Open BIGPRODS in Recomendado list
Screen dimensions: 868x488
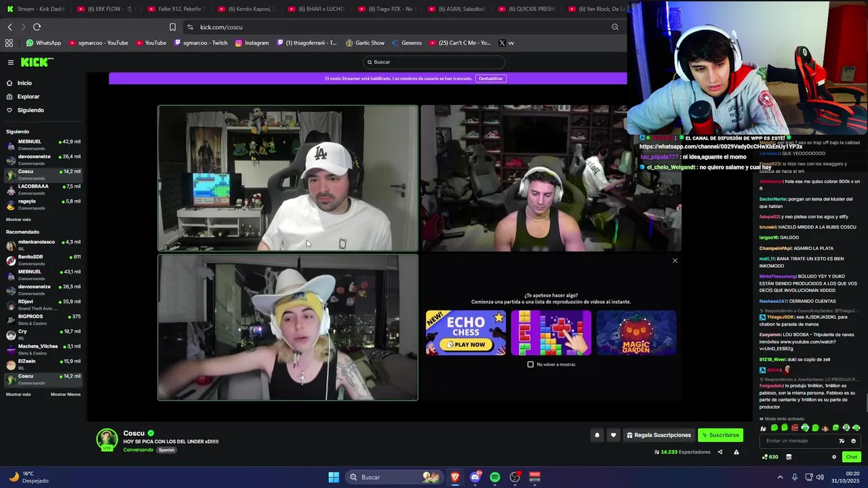pos(43,319)
